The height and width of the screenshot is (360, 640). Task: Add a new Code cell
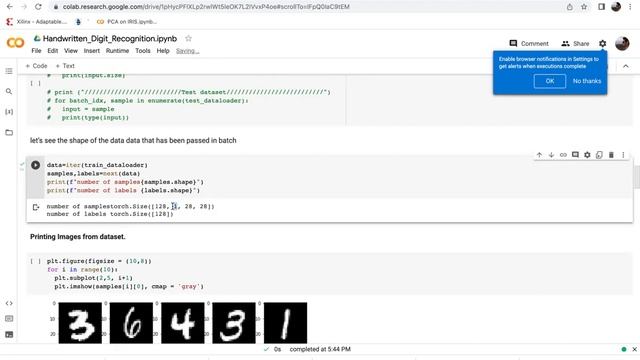[36, 66]
